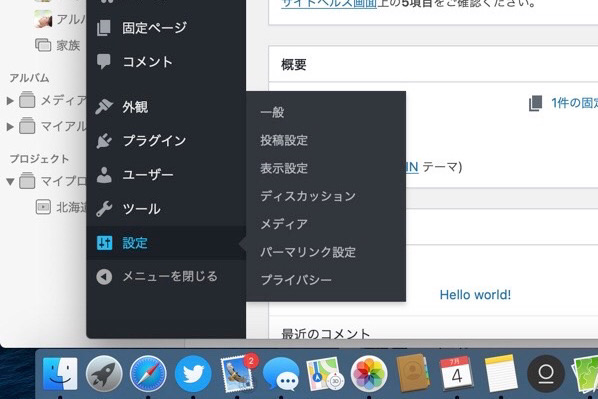Select ディスカッション in settings submenu
Screen dimensions: 598x399
(308, 196)
